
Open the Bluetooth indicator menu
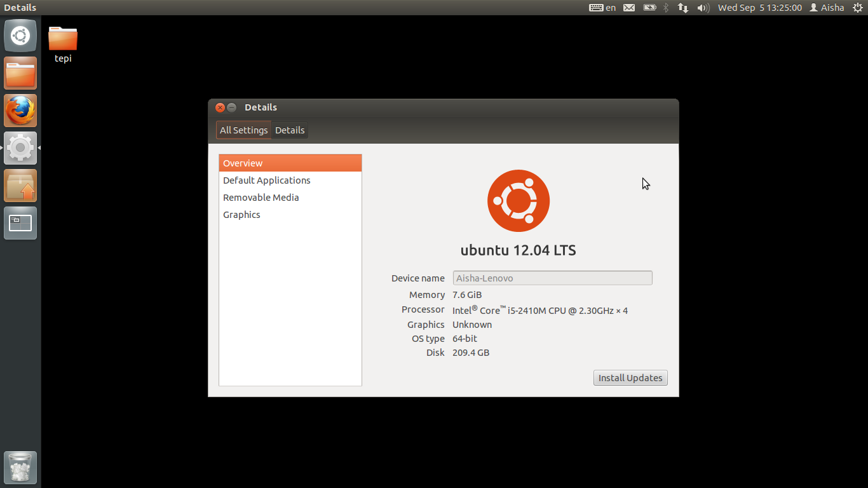666,8
